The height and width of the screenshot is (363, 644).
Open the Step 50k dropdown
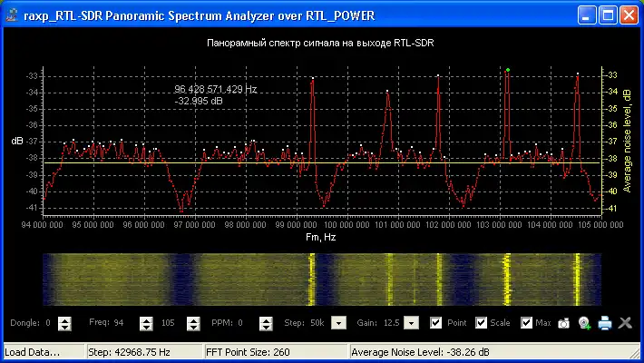coord(338,323)
